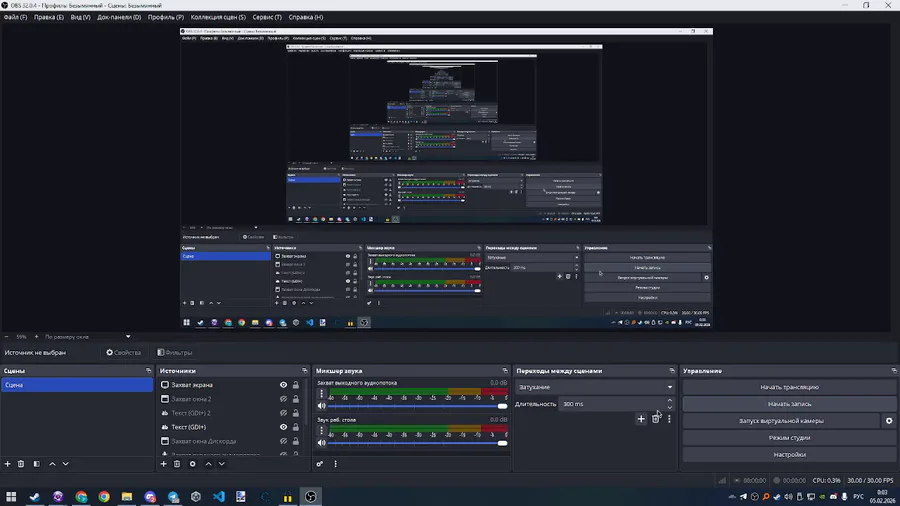The image size is (900, 506).
Task: Toggle lock on Захват окна 2 source
Action: 296,399
